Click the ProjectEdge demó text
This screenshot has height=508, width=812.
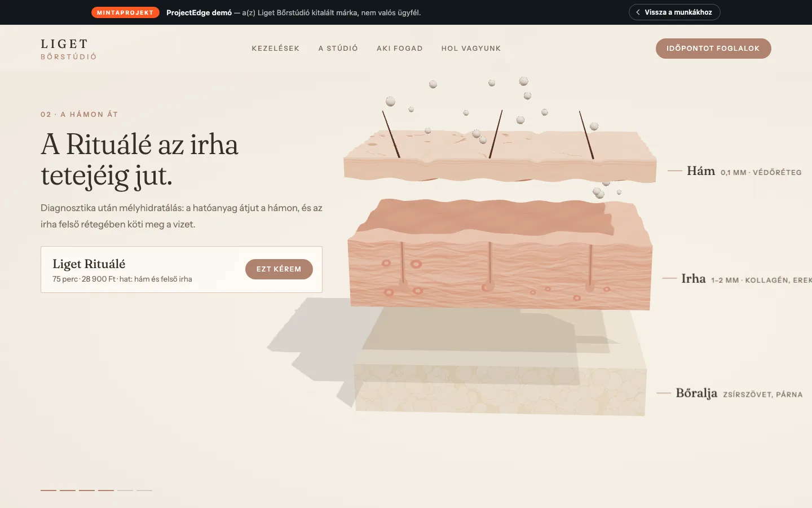pyautogui.click(x=199, y=12)
